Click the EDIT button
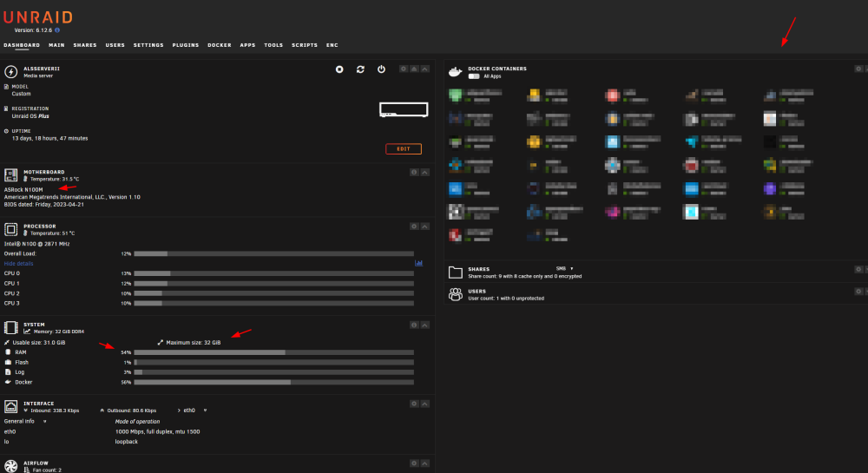The height and width of the screenshot is (473, 868). [404, 148]
